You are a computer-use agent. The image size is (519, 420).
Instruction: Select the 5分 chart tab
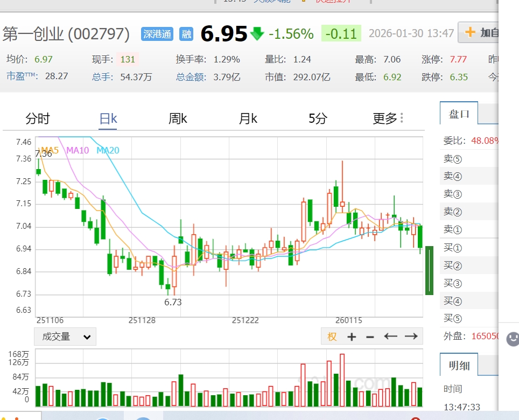point(318,118)
